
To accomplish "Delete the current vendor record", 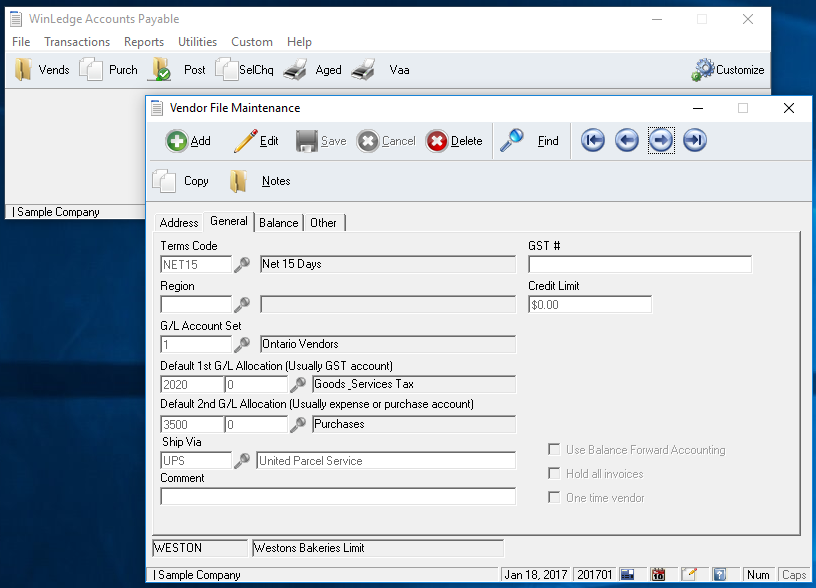I will click(437, 141).
